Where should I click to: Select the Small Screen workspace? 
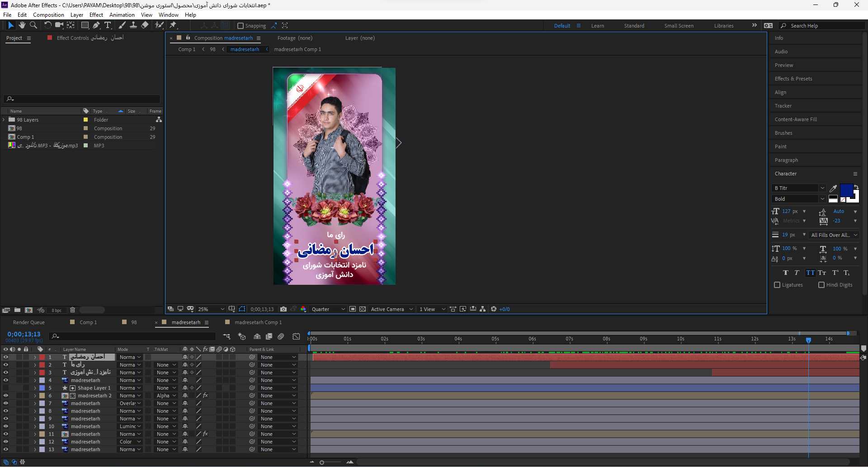679,26
